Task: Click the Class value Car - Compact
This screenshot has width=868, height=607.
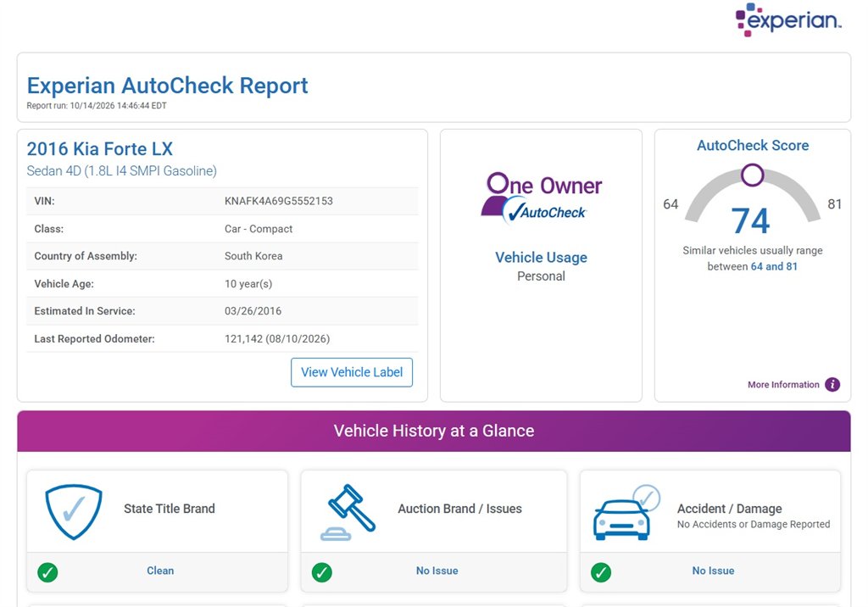Action: pos(259,229)
